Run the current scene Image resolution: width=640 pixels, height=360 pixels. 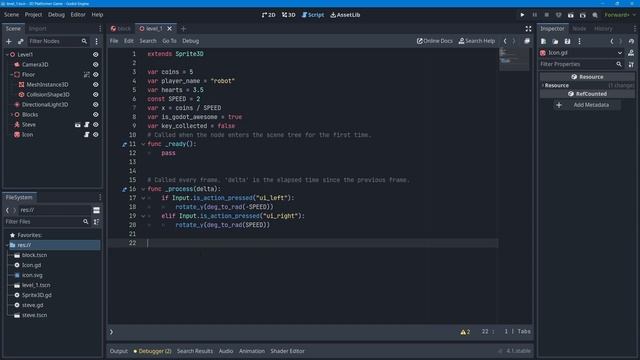point(571,15)
